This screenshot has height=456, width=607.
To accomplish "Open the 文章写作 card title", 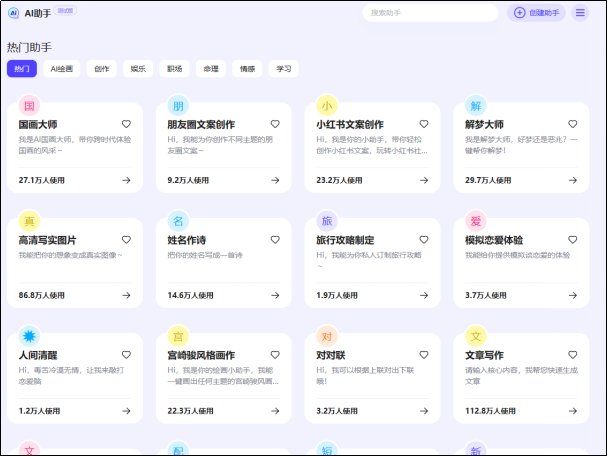I will click(484, 355).
